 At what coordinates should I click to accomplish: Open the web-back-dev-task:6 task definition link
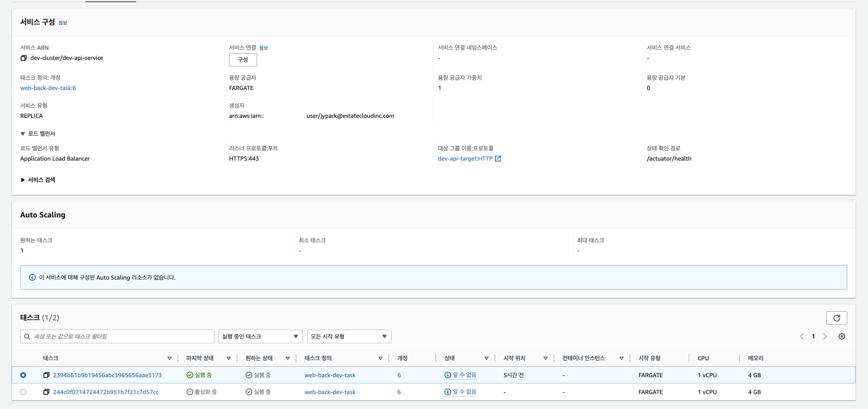pyautogui.click(x=48, y=88)
